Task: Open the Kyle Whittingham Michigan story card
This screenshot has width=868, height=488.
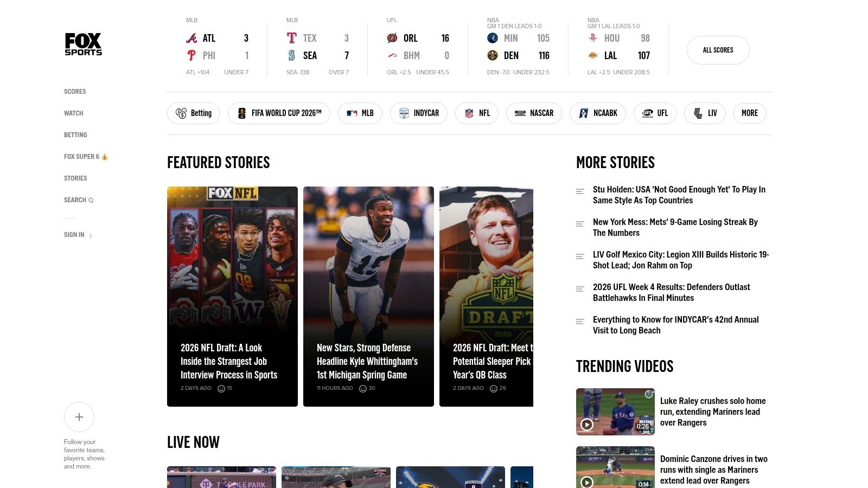Action: coord(368,297)
